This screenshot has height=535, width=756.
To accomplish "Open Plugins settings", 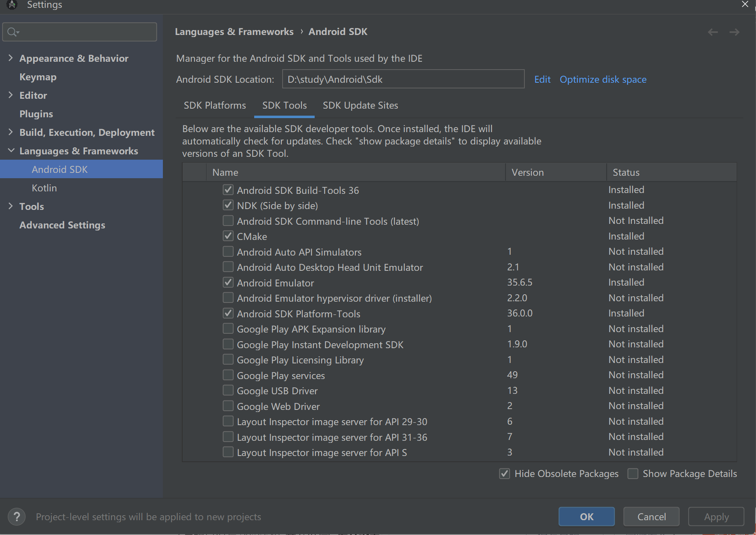I will point(36,114).
